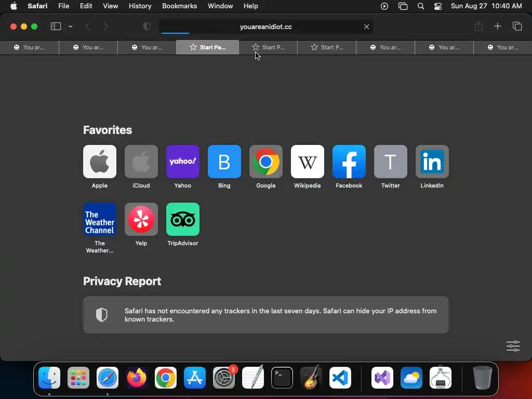Open the Help menu
This screenshot has height=399, width=532.
[x=251, y=6]
